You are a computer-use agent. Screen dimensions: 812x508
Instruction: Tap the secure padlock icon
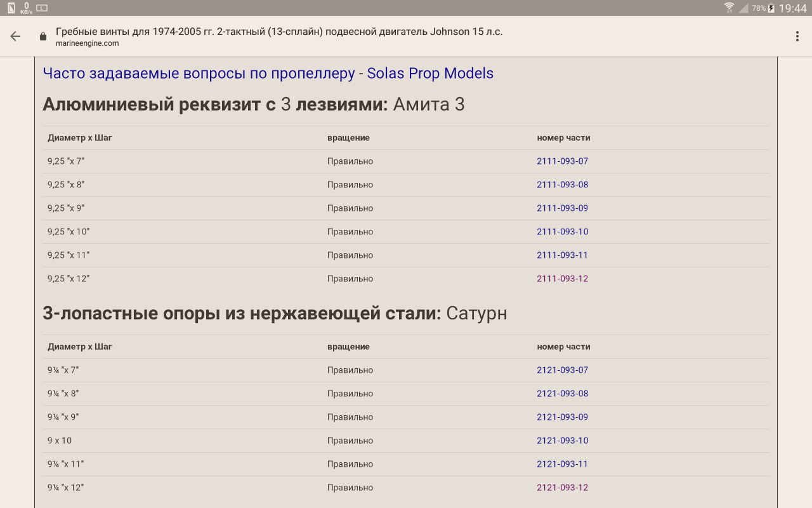pos(43,37)
